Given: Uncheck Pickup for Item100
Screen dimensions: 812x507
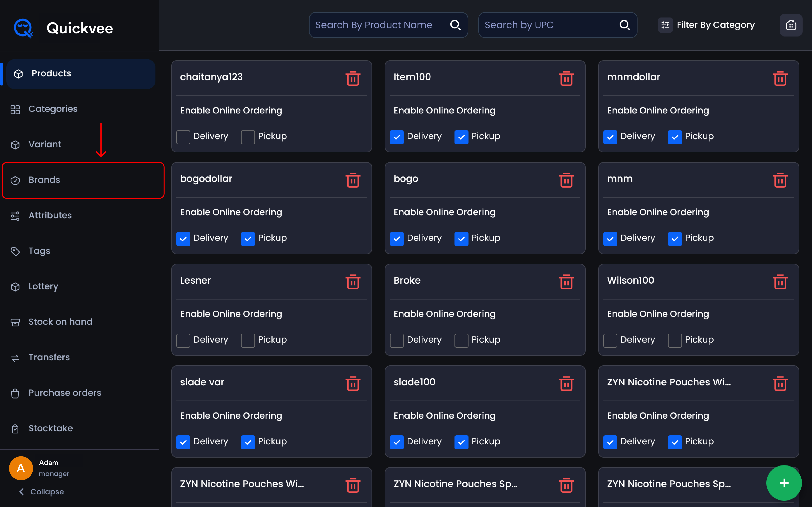Looking at the screenshot, I should tap(461, 137).
